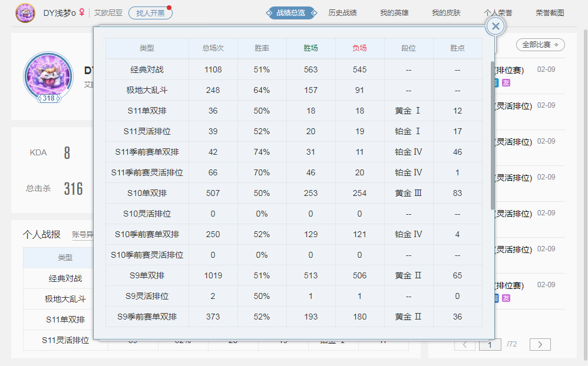Select the S10季前赛单双排 row
Viewport: 588px width, 366px height.
294,234
